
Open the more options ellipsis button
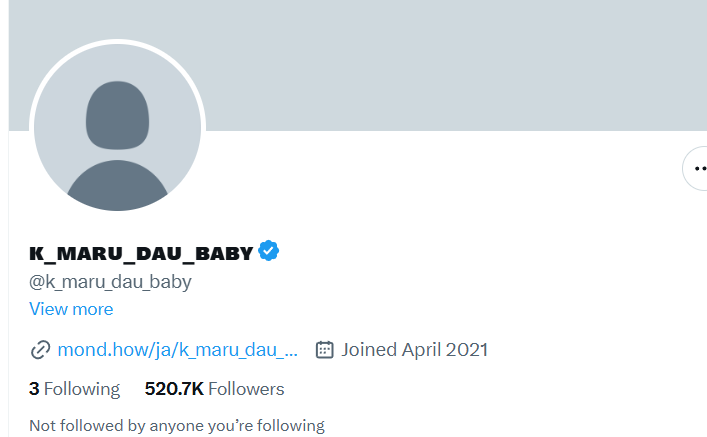(x=698, y=169)
